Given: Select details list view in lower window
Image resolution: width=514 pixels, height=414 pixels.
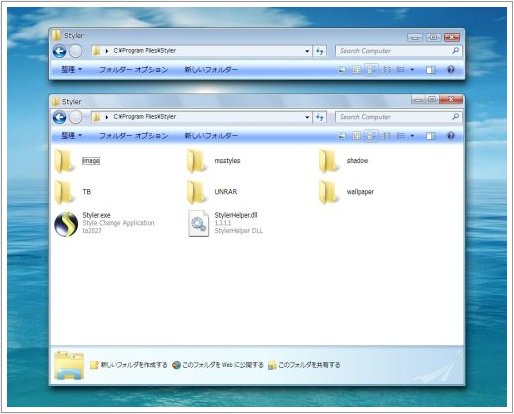Looking at the screenshot, I should [401, 136].
